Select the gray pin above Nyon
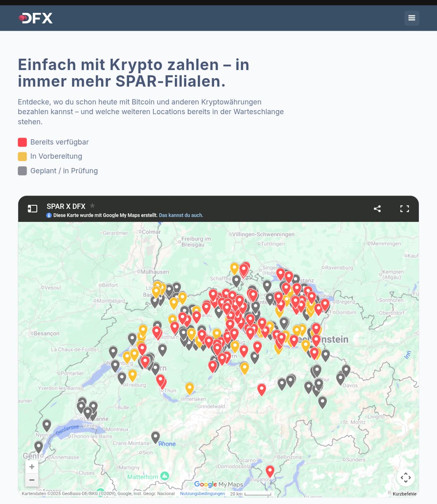The image size is (437, 504). point(47,425)
